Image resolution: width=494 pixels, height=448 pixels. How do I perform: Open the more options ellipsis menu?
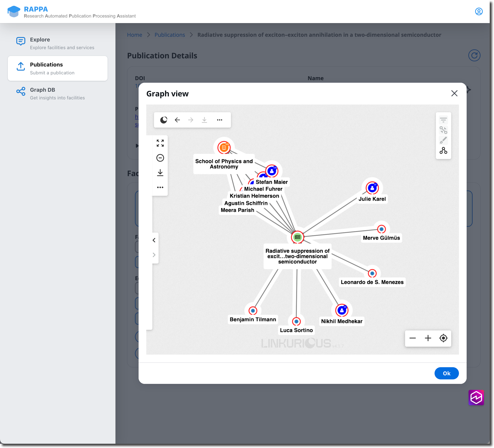(220, 120)
